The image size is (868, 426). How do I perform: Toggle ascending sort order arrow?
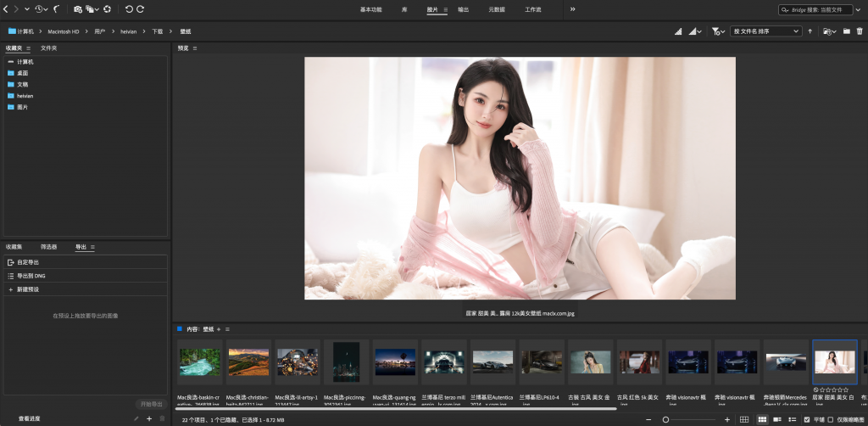tap(810, 31)
